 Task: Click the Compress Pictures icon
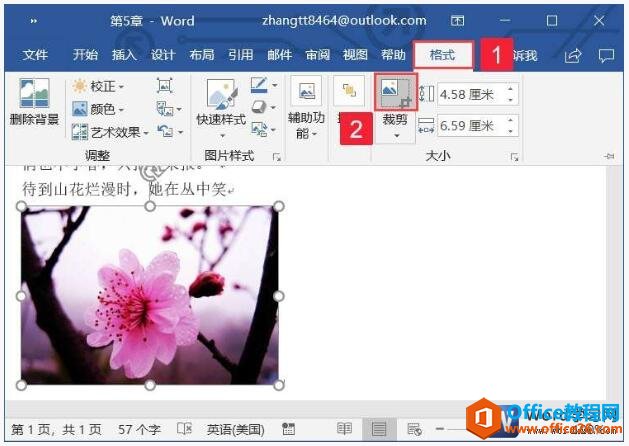click(164, 85)
